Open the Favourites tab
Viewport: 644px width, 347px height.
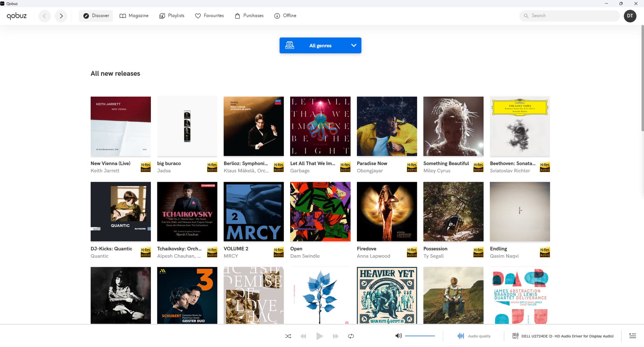click(209, 16)
